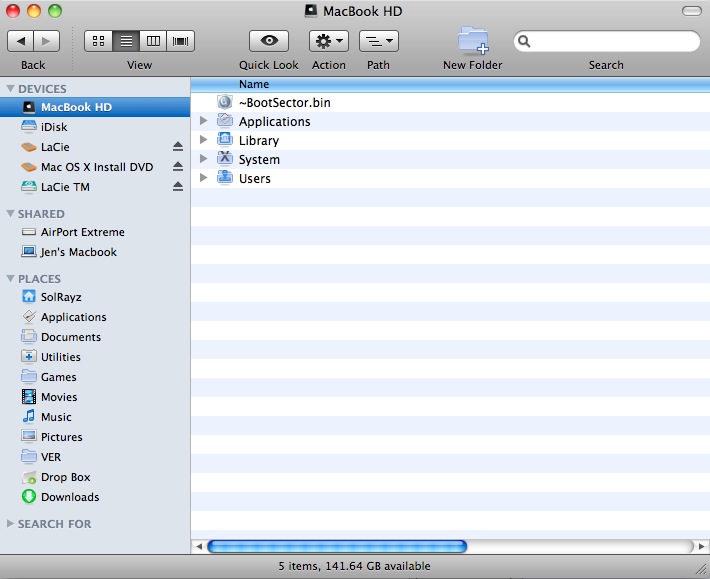Go back with the left arrow button
The image size is (710, 579).
(21, 41)
